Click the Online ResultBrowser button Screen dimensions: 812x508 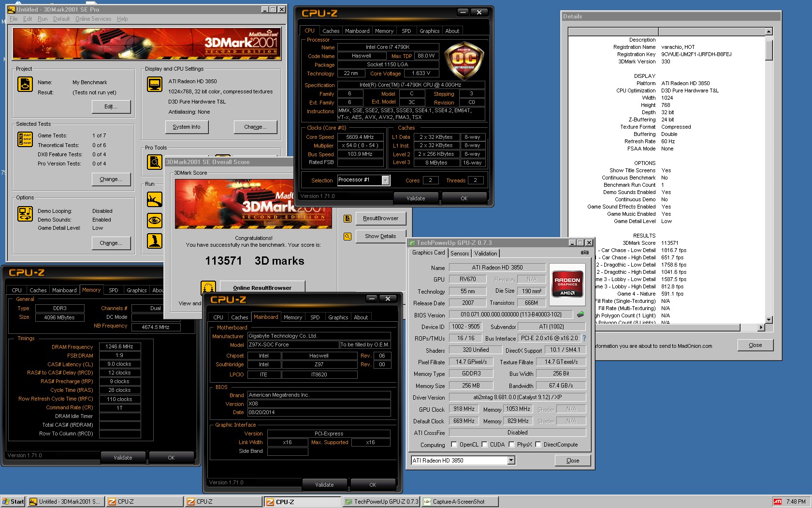click(262, 288)
